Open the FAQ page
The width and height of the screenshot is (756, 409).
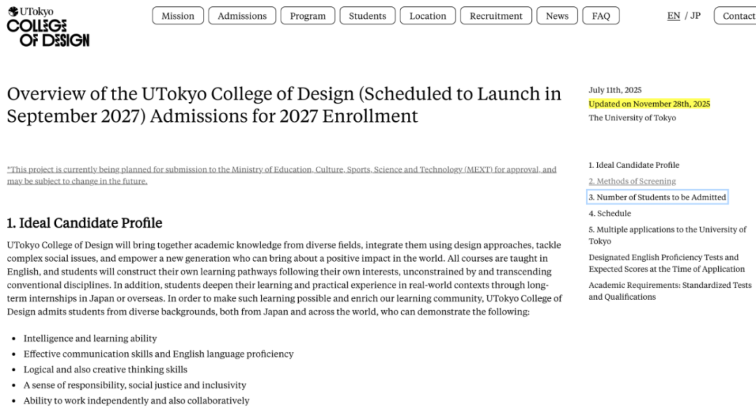point(601,16)
